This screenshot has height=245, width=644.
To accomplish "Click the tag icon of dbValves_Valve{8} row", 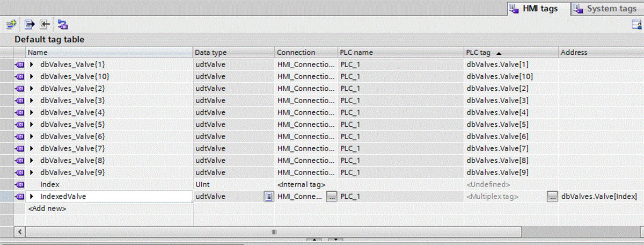I will (x=20, y=161).
